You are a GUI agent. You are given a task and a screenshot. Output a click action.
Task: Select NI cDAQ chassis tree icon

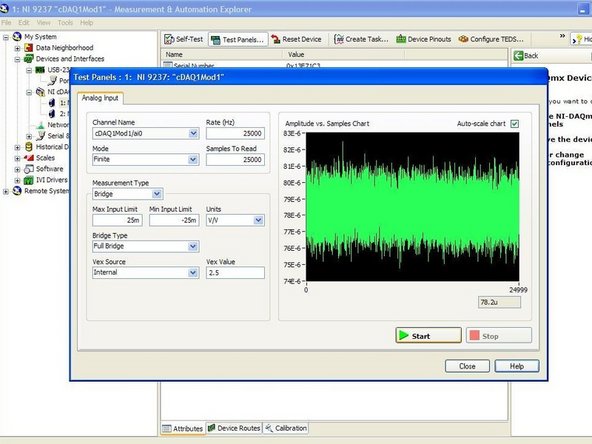(x=40, y=92)
